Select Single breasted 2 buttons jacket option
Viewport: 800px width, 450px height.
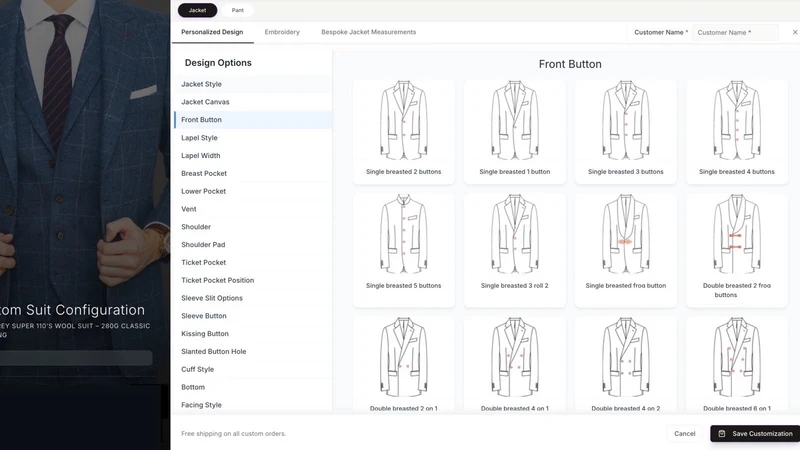click(403, 132)
